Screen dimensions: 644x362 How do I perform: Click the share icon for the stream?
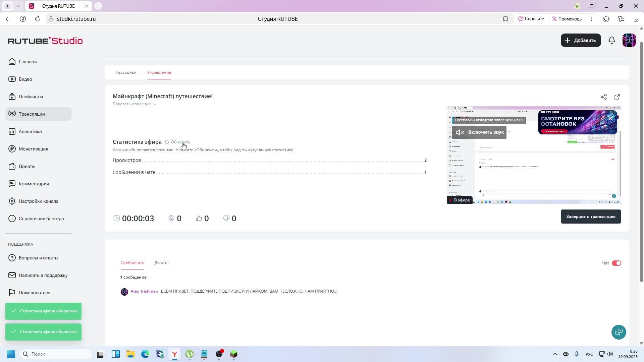[604, 97]
